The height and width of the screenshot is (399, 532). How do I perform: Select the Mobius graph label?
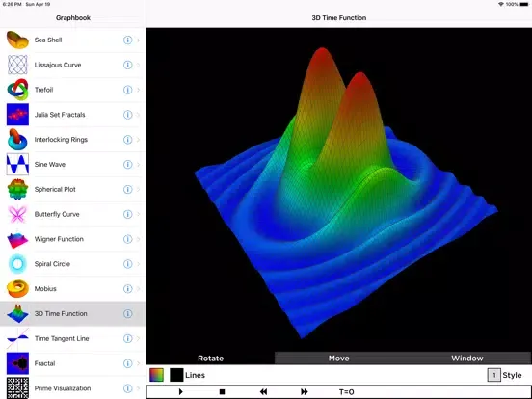tap(45, 289)
